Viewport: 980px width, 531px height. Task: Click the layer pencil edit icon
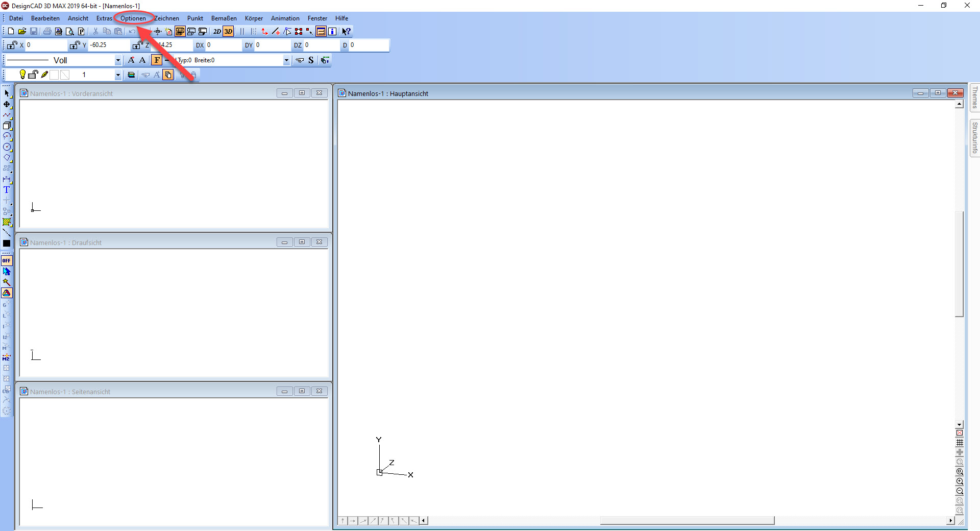pos(44,75)
